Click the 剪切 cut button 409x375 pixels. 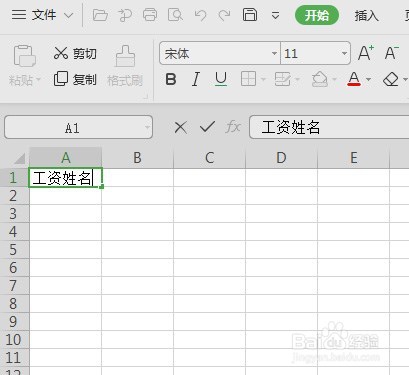[75, 53]
